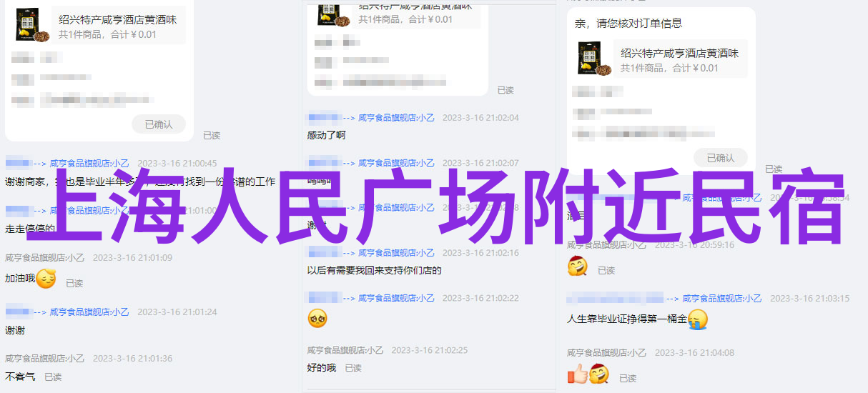The image size is (868, 393).
Task: Open 咸亨食品旗舰店:小乙 link at 21:02:22
Action: point(396,298)
